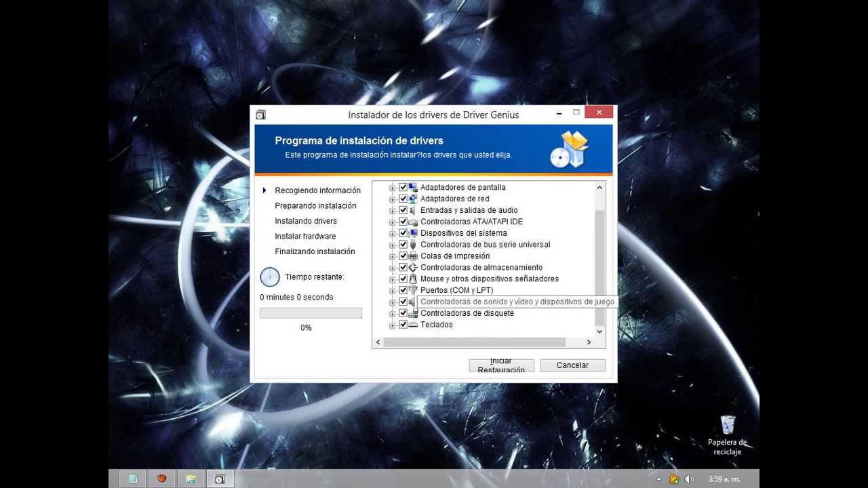The width and height of the screenshot is (868, 488).
Task: Click the 3:59 a. m. taskbar clock
Action: [x=724, y=479]
